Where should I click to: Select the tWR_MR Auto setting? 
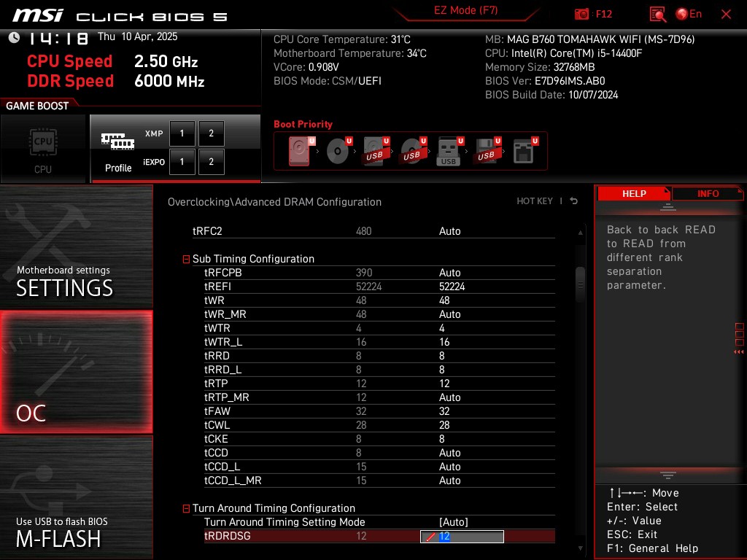tap(449, 314)
